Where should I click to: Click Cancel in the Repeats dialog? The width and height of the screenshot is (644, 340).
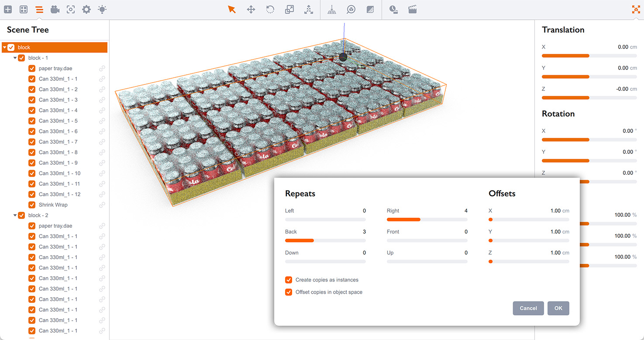click(x=528, y=308)
